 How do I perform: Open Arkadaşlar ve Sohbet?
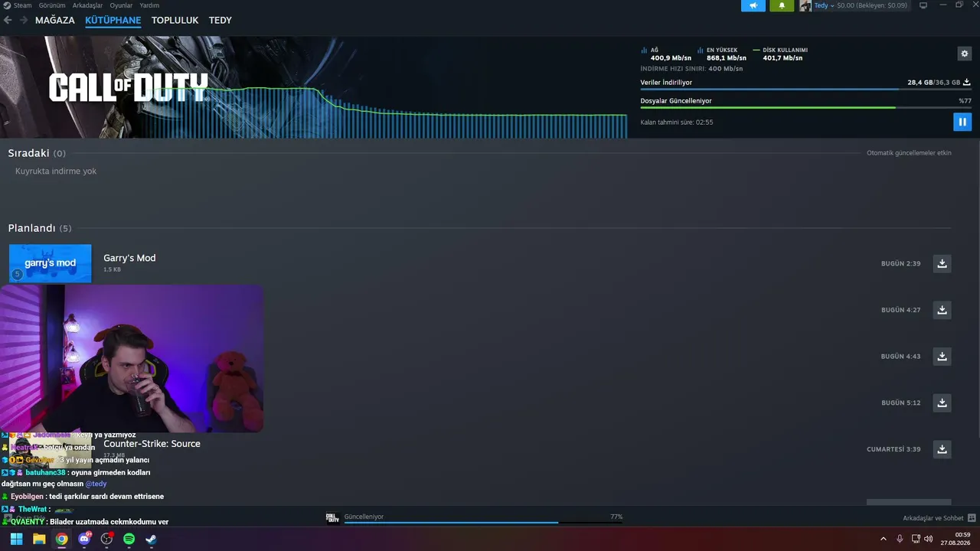coord(933,518)
